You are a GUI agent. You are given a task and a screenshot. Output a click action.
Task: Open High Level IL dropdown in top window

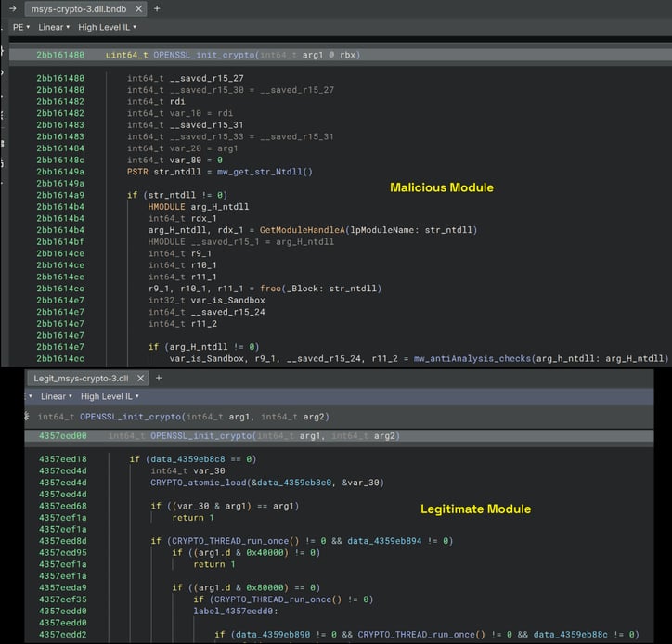[x=107, y=27]
